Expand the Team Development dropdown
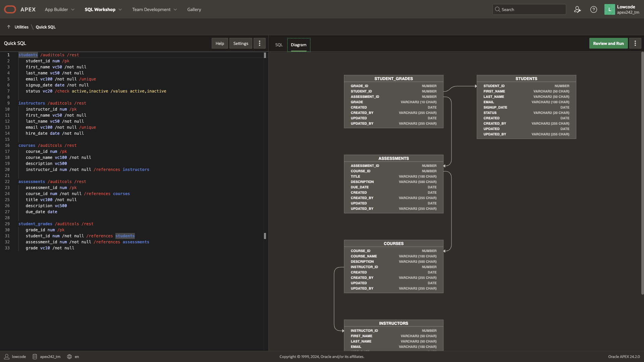The image size is (644, 362). tap(154, 9)
